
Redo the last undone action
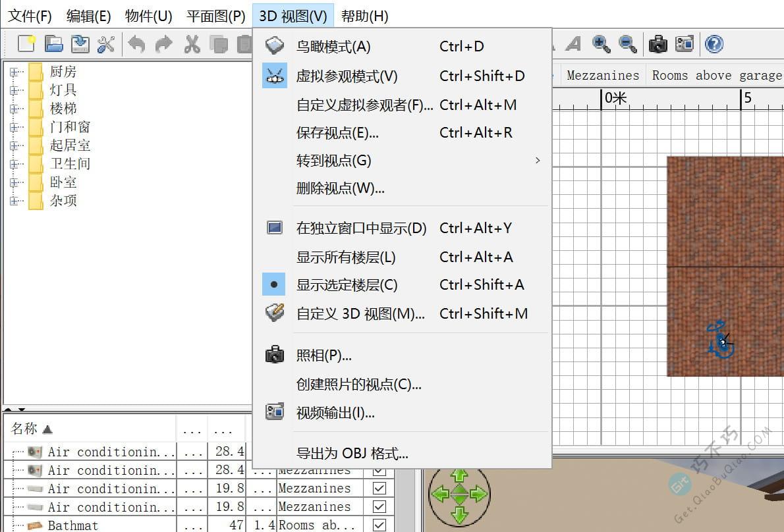163,44
